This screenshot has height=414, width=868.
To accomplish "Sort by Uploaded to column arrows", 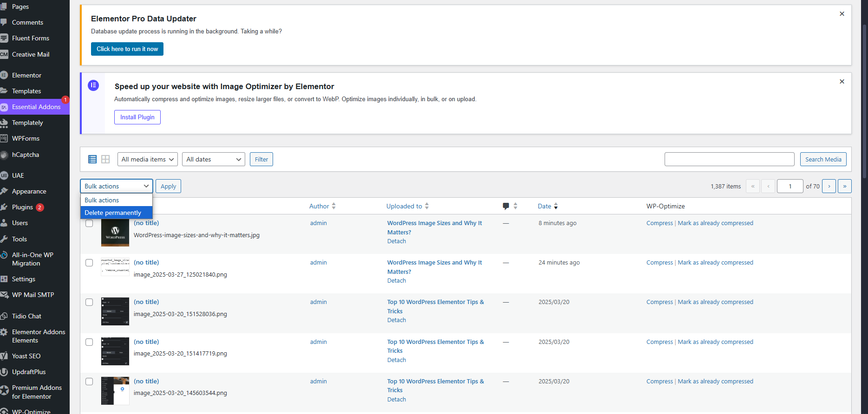I will [427, 206].
